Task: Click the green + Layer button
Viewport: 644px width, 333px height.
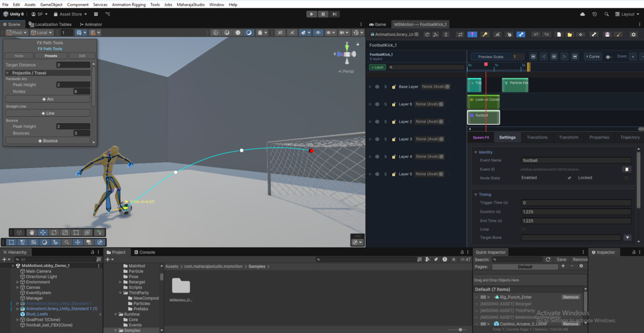Action: (x=377, y=67)
